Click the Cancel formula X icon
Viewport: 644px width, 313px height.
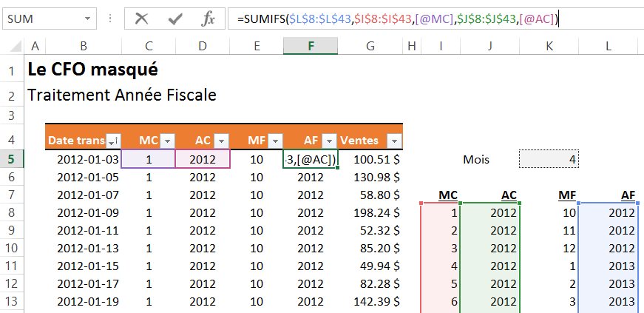point(142,18)
